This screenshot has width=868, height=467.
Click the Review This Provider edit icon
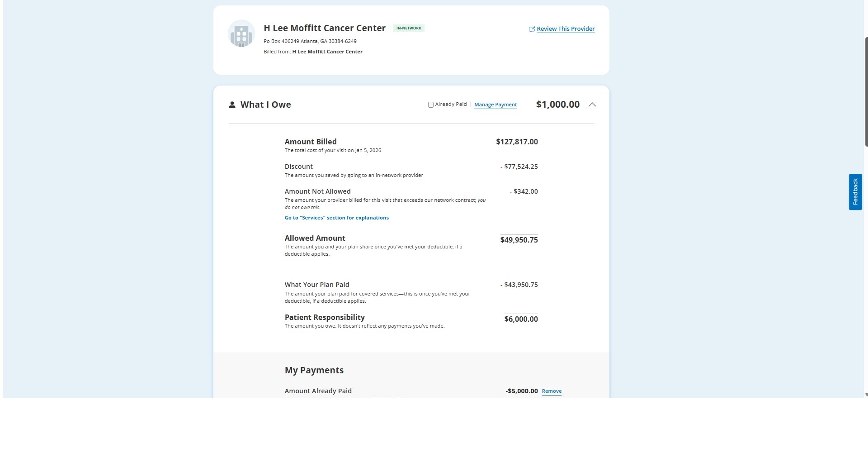[x=532, y=29]
